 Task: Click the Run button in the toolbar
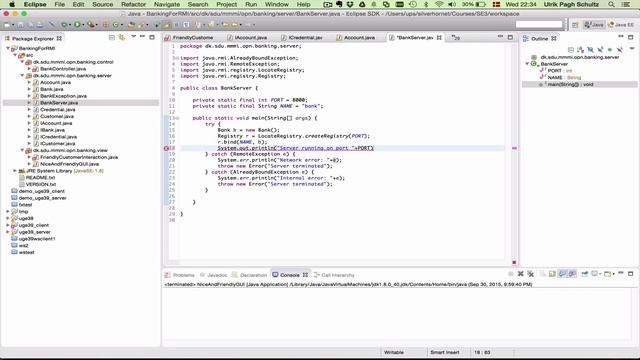click(x=77, y=24)
